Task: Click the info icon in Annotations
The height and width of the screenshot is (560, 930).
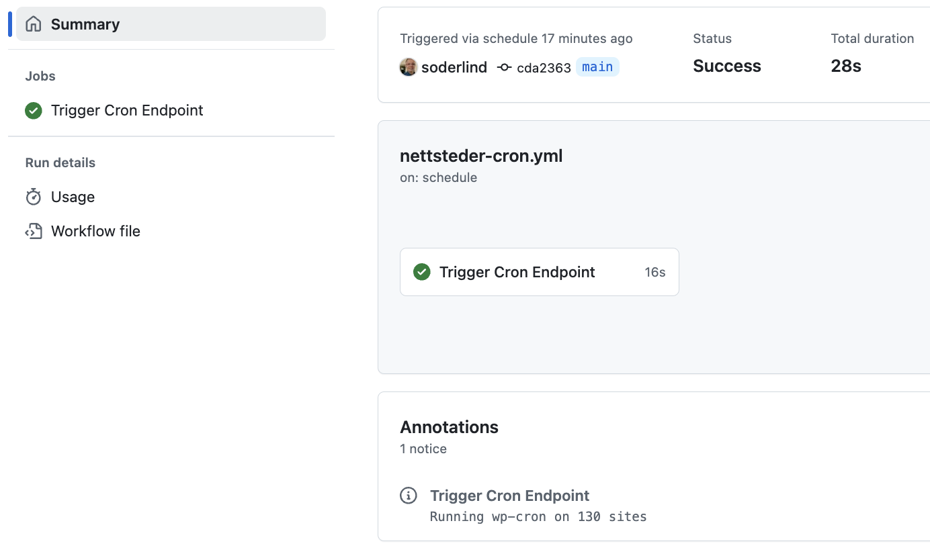Action: (408, 495)
